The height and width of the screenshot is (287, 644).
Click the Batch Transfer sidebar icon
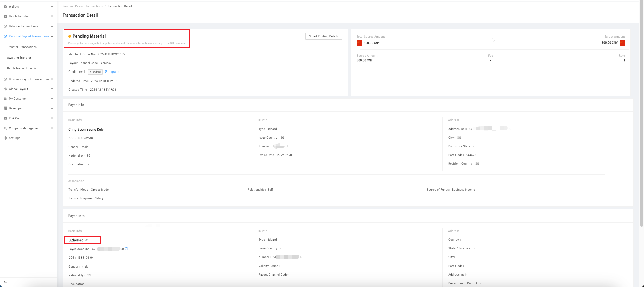[x=5, y=16]
